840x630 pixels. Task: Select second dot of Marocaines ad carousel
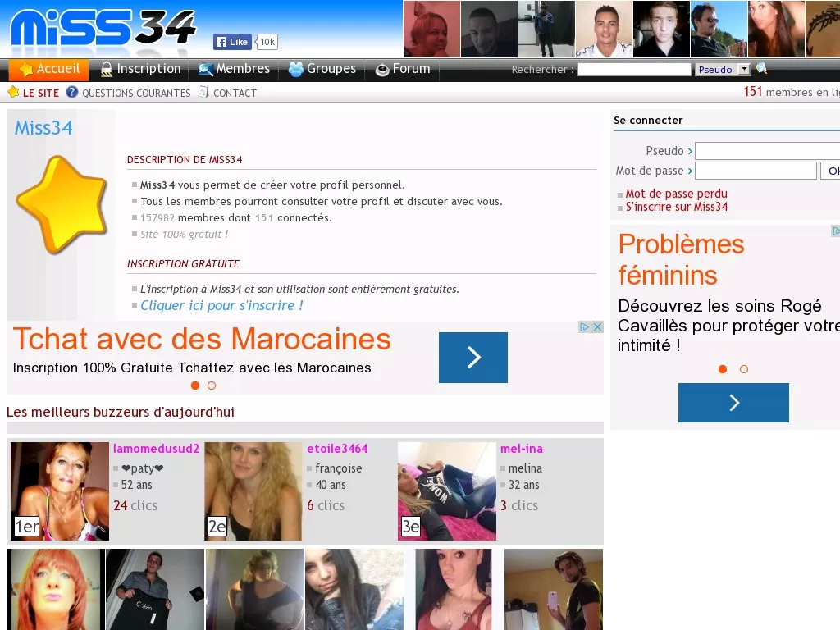212,386
